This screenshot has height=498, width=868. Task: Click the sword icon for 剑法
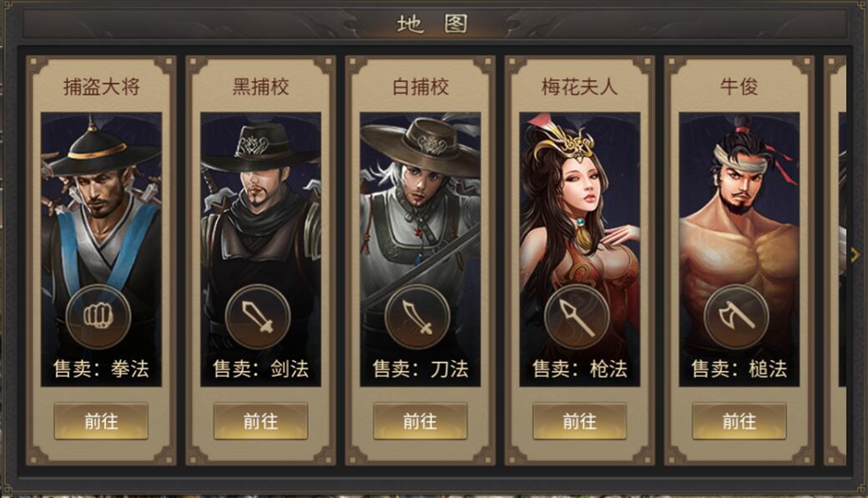(258, 317)
